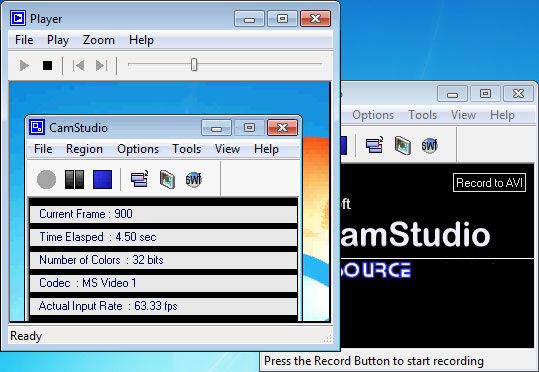Click the Stop button in the Player toolbar
The height and width of the screenshot is (372, 539).
(47, 65)
